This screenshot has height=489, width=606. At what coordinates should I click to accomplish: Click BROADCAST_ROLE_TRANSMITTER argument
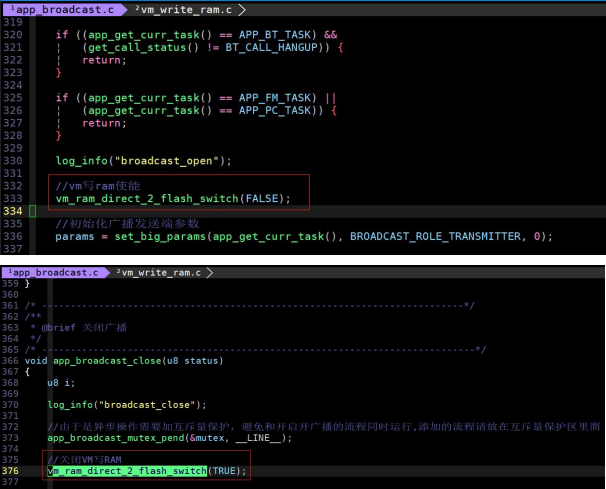(x=435, y=236)
